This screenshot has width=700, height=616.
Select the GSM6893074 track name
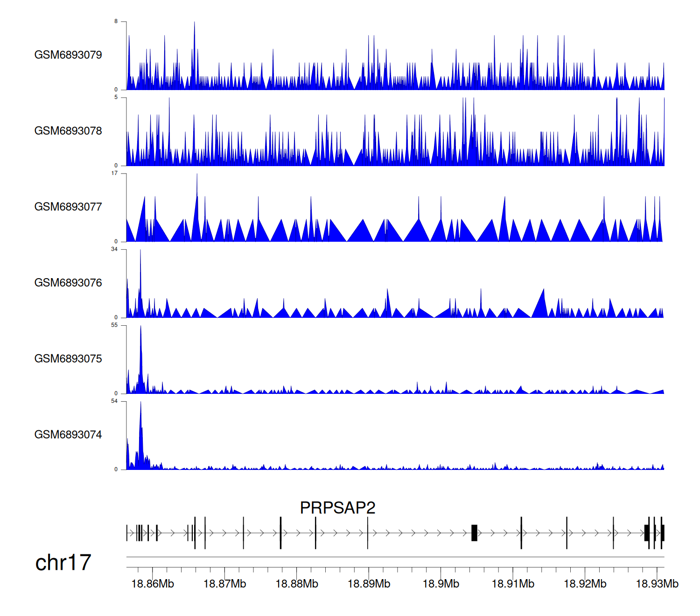tap(68, 435)
